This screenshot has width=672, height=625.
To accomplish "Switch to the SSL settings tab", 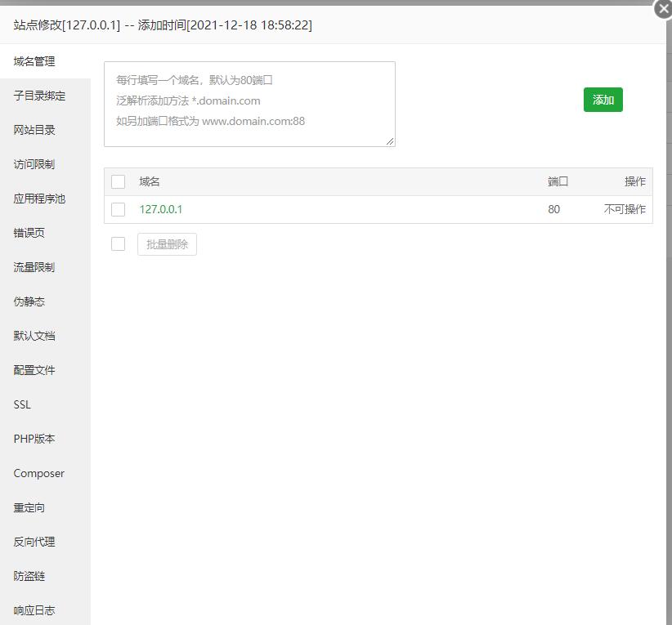I will pyautogui.click(x=22, y=404).
